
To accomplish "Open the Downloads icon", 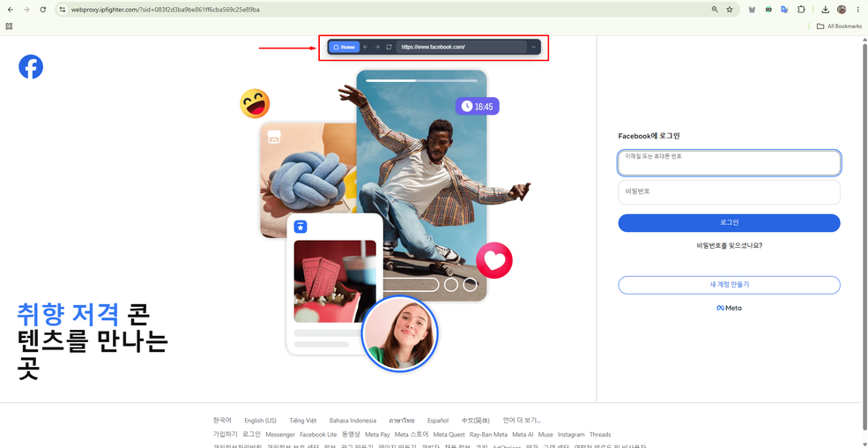I will click(x=826, y=10).
